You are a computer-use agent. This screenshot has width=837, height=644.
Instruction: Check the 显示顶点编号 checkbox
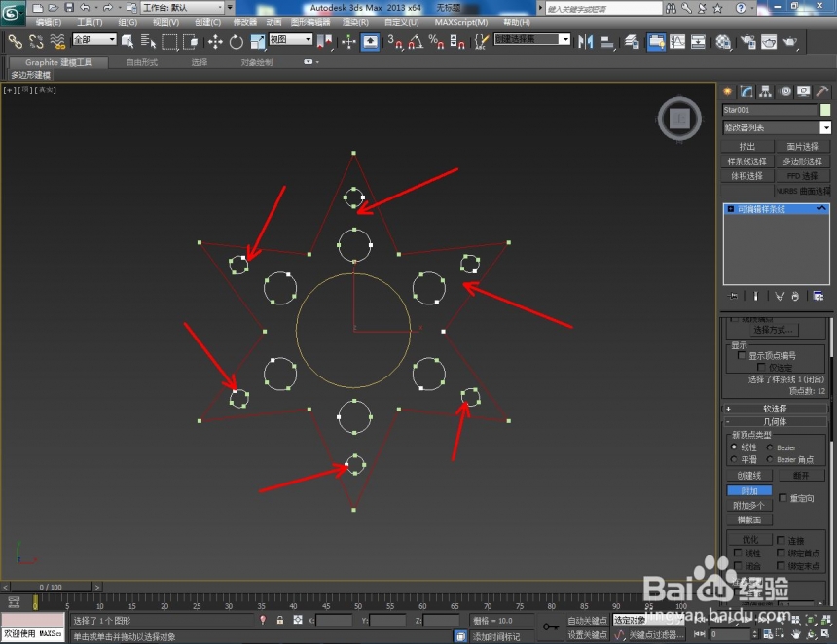pyautogui.click(x=742, y=355)
